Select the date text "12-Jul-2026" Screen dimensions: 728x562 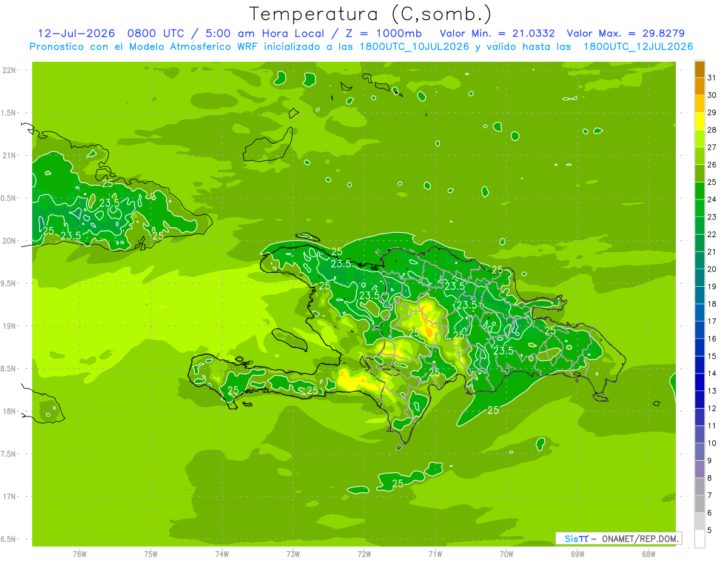(x=76, y=33)
